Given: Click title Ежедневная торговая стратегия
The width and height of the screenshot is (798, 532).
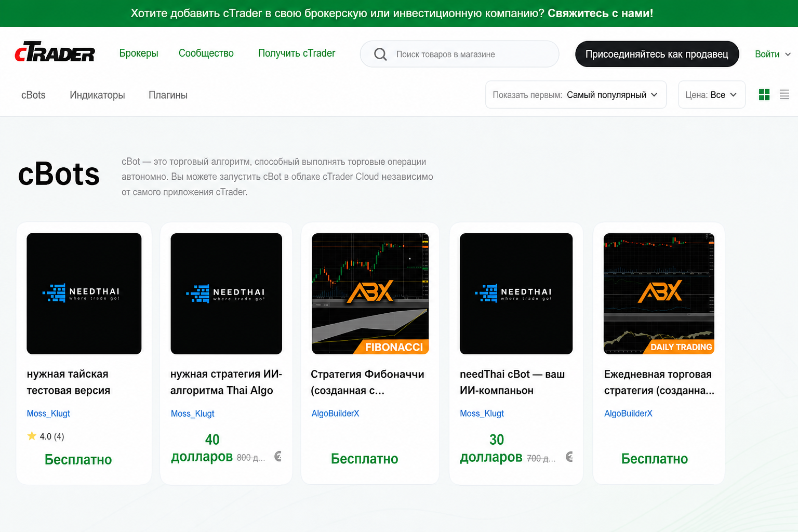Looking at the screenshot, I should click(x=659, y=382).
